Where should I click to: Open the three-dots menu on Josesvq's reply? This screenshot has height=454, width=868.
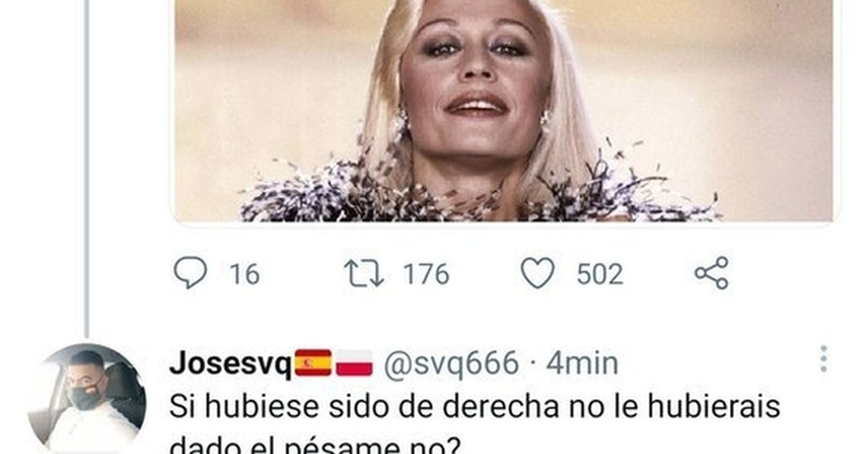[x=823, y=359]
